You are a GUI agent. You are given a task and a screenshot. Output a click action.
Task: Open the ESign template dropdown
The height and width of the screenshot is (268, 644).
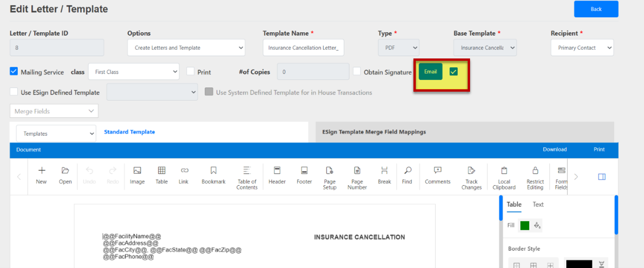coord(152,92)
